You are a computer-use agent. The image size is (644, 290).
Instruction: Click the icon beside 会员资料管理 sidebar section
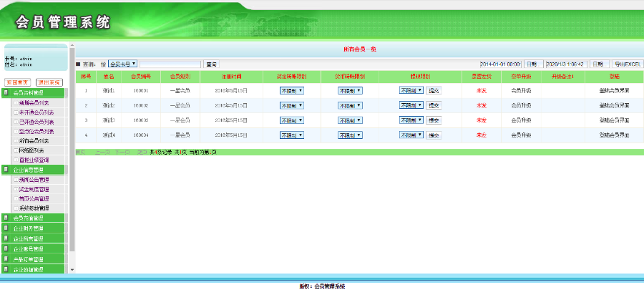pos(6,93)
